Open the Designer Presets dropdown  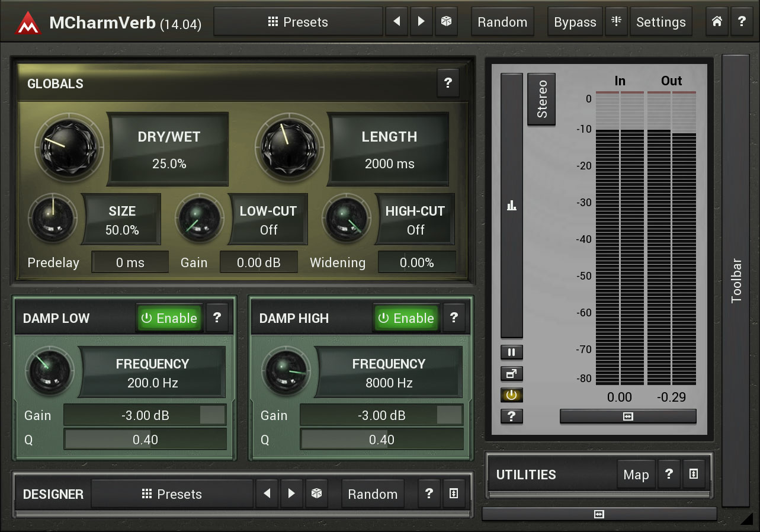pos(172,493)
